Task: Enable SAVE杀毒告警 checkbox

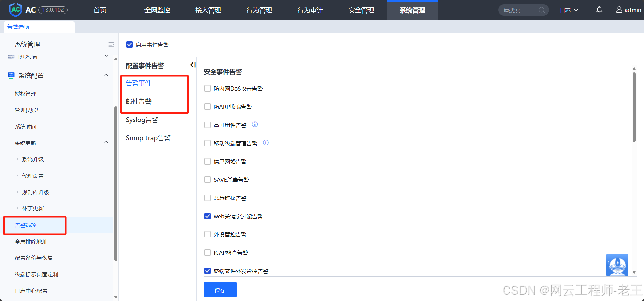Action: (x=208, y=180)
